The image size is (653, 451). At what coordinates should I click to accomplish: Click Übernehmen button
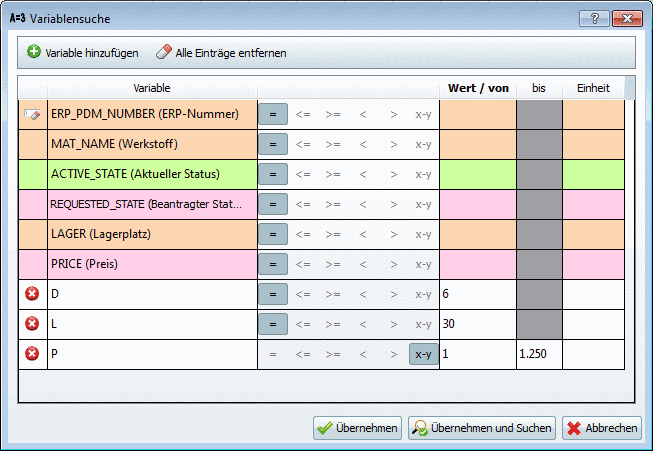tap(357, 428)
